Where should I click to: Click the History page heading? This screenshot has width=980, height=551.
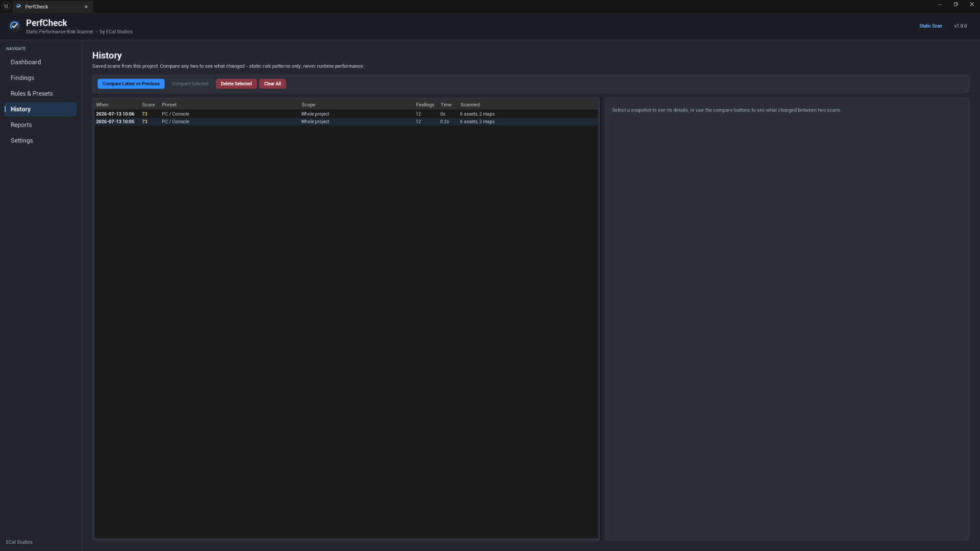(107, 55)
